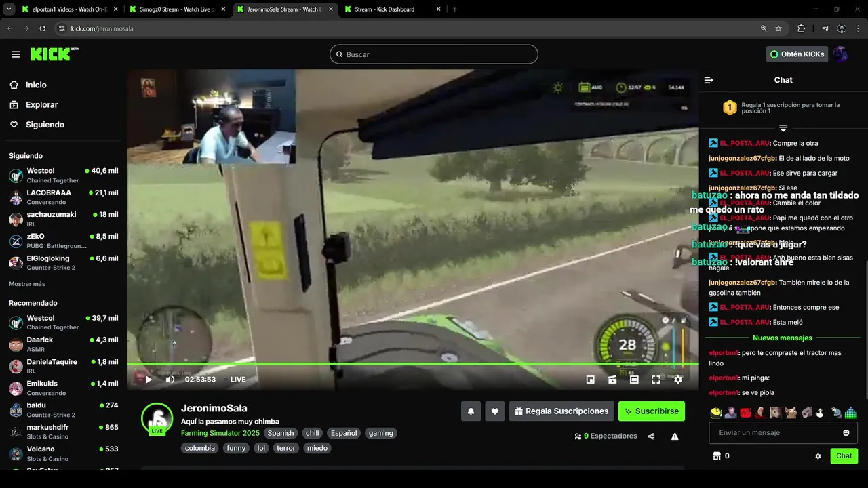Image resolution: width=868 pixels, height=488 pixels.
Task: Focus the Buscar search field
Action: pos(434,54)
